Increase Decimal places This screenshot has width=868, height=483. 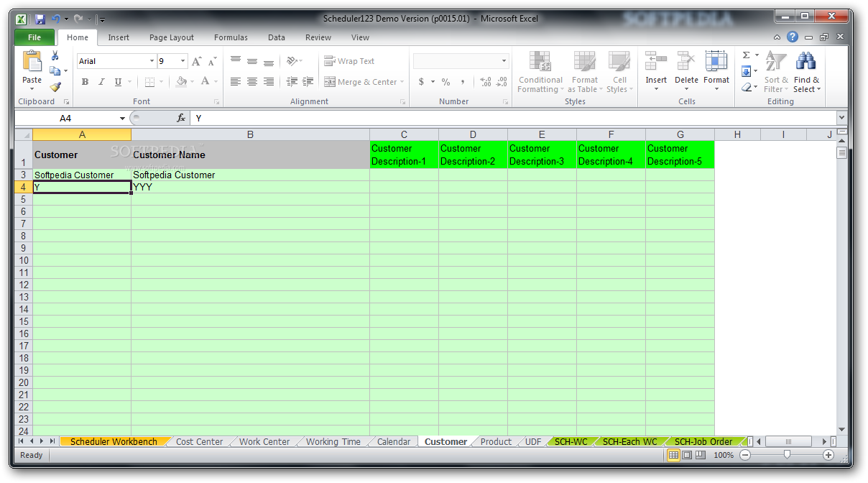click(x=485, y=82)
